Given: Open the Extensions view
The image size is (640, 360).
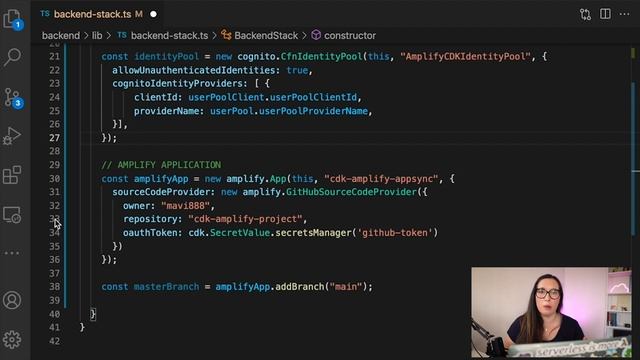Looking at the screenshot, I should coord(12,175).
